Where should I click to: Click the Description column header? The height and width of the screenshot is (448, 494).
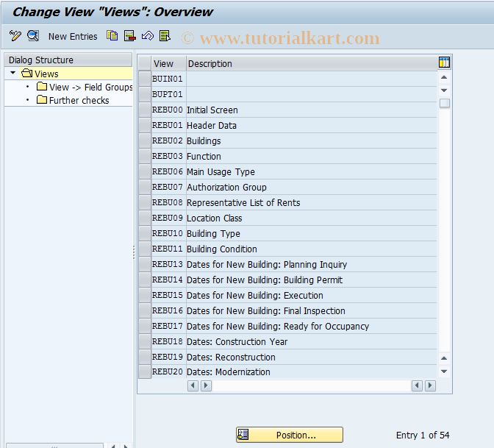point(311,63)
